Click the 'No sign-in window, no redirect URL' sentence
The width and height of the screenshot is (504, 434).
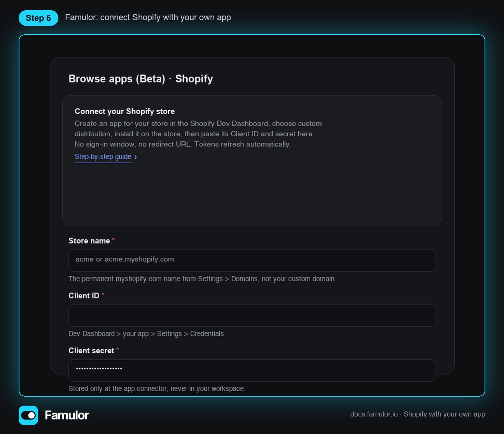point(183,144)
